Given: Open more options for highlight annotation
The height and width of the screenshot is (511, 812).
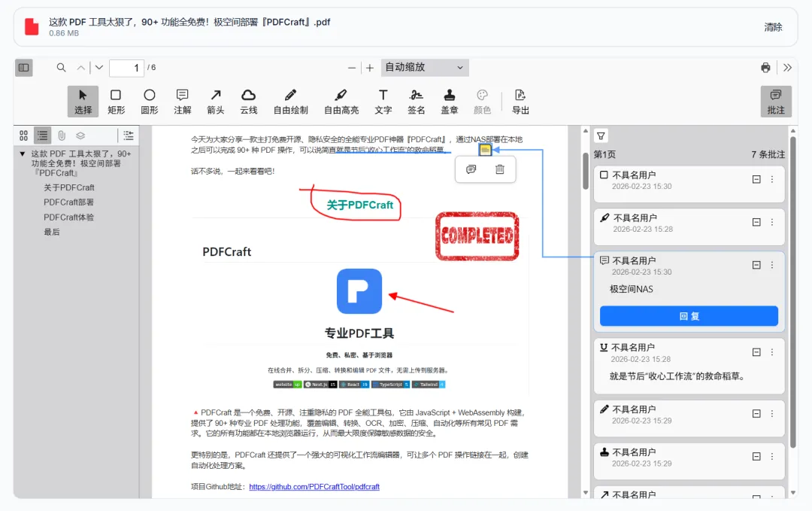Looking at the screenshot, I should click(772, 222).
